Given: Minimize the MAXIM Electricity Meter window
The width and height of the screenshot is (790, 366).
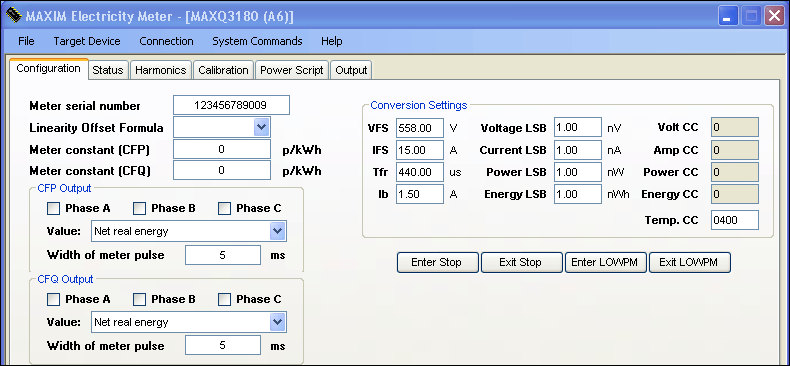Looking at the screenshot, I should pos(728,16).
